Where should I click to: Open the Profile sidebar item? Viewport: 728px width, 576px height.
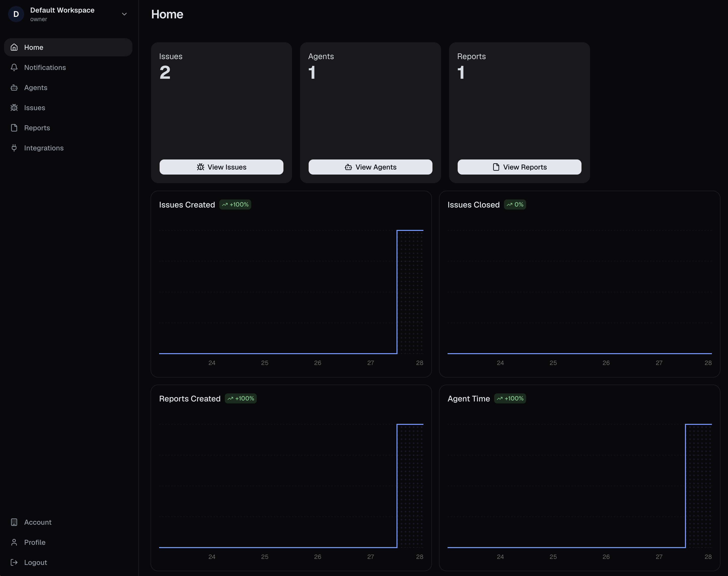pyautogui.click(x=68, y=542)
